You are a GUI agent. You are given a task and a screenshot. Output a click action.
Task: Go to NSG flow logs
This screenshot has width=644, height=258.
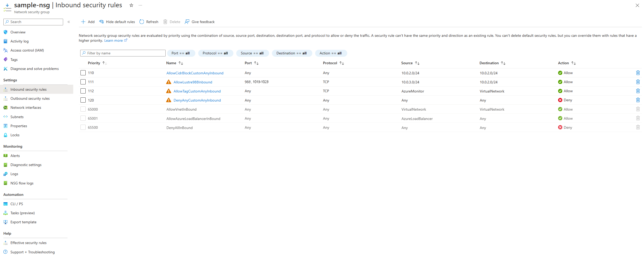click(22, 183)
